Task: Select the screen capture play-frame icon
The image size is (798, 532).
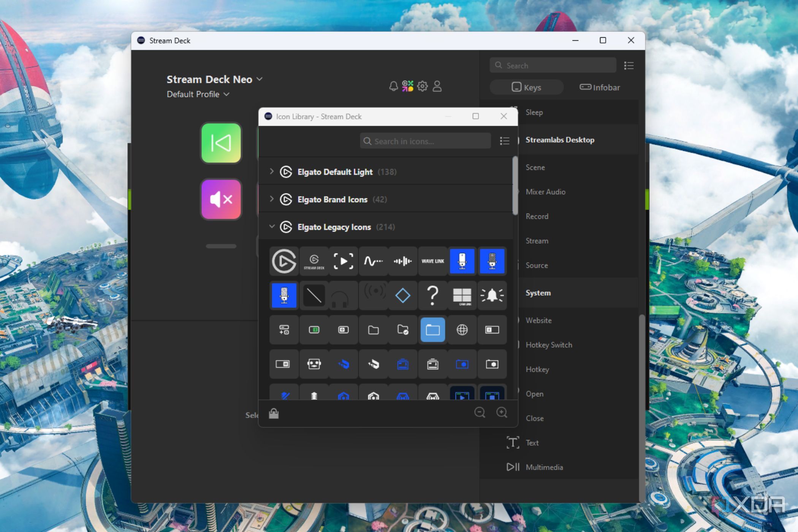Action: 343,261
